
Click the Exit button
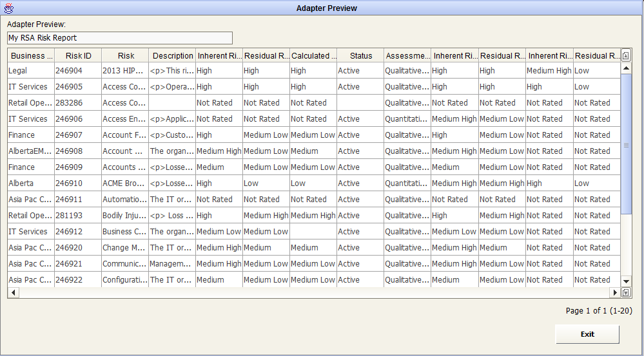(587, 334)
